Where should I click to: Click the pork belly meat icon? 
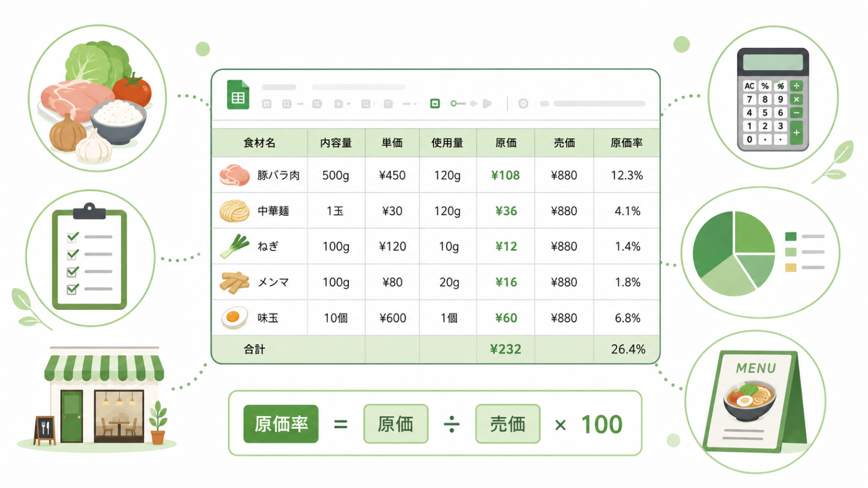234,175
